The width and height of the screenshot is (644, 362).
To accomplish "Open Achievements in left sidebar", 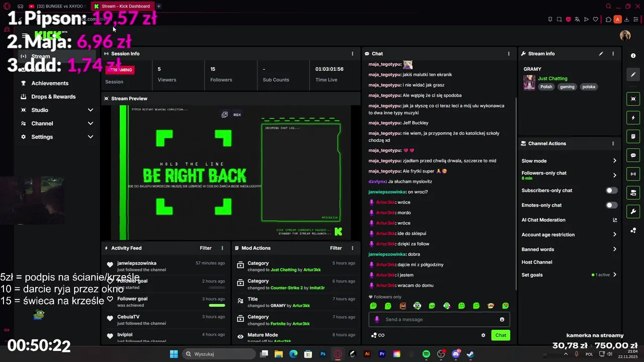I will pyautogui.click(x=50, y=83).
